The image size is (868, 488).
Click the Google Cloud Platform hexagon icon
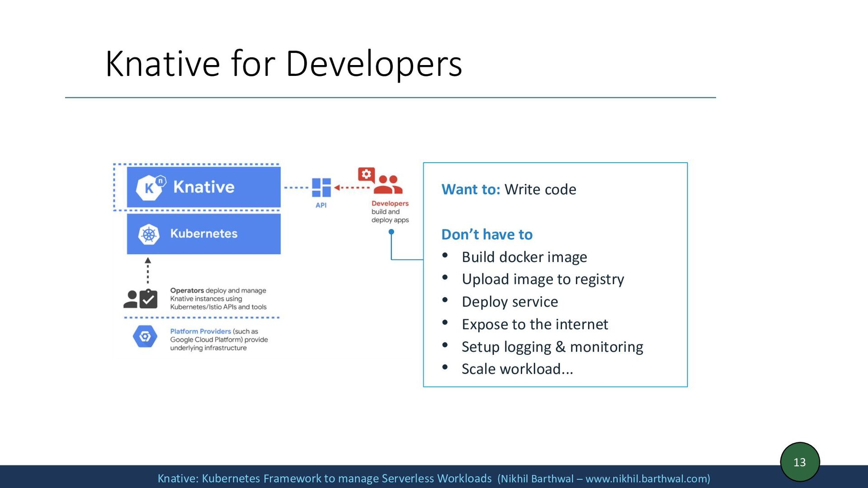coord(145,337)
